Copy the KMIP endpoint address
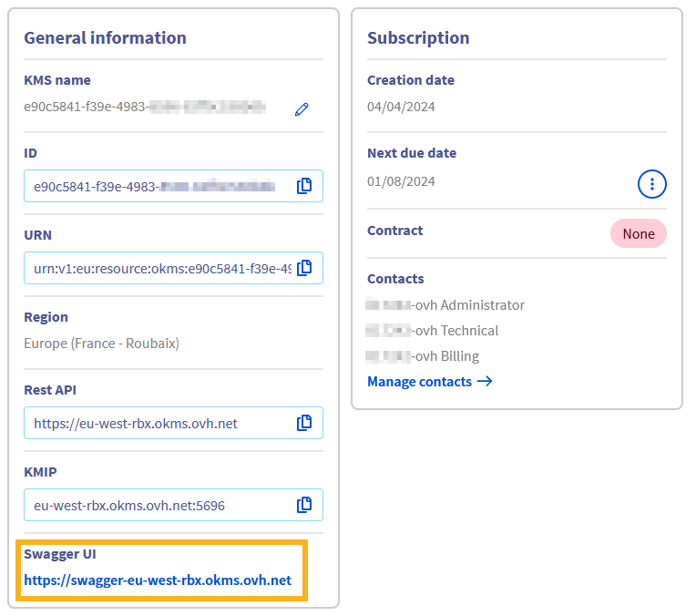The image size is (696, 616). coord(304,505)
